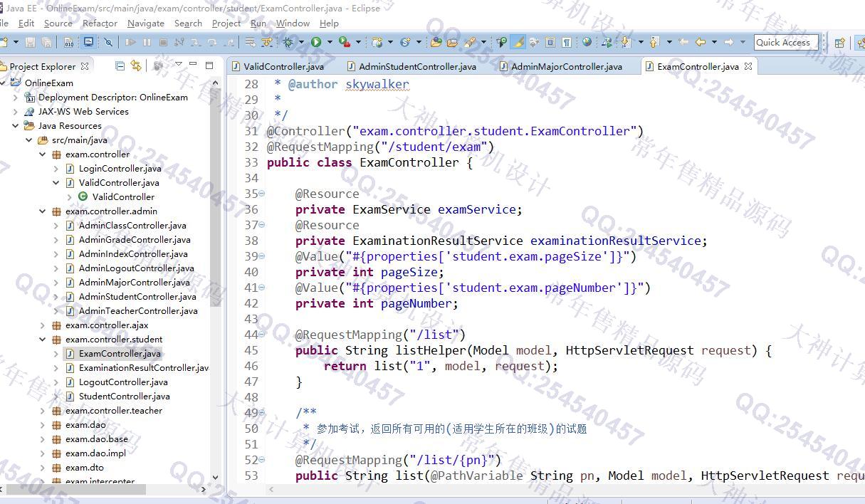Collapse the Java Resources node
The height and width of the screenshot is (504, 865).
coord(15,125)
